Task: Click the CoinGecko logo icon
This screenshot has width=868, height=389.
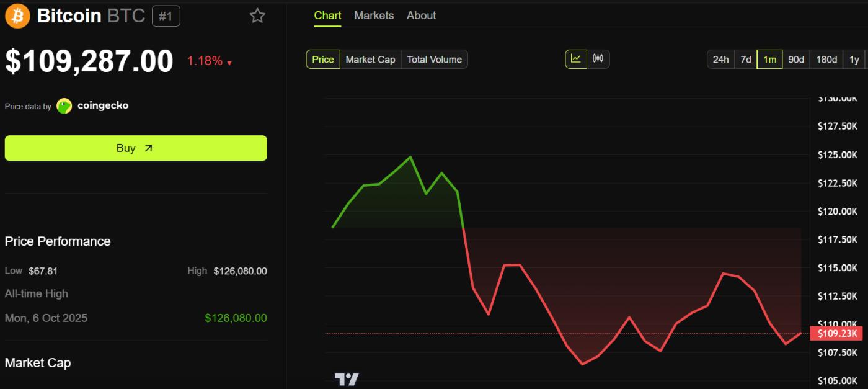Action: pos(64,106)
